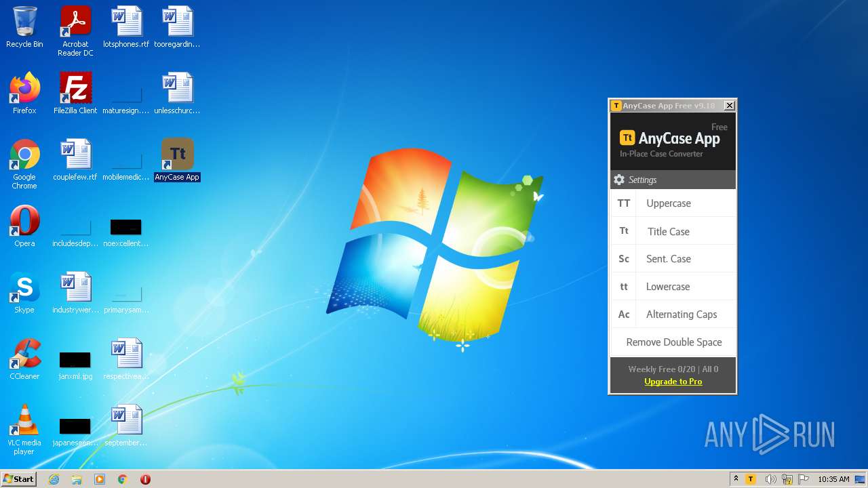868x488 pixels.
Task: Open Windows Explorer folder in taskbar
Action: tap(77, 479)
